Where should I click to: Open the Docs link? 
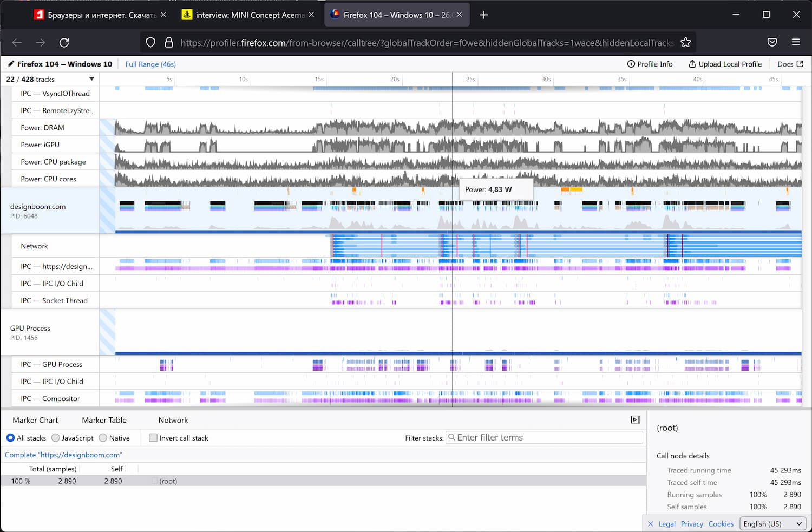coord(790,64)
